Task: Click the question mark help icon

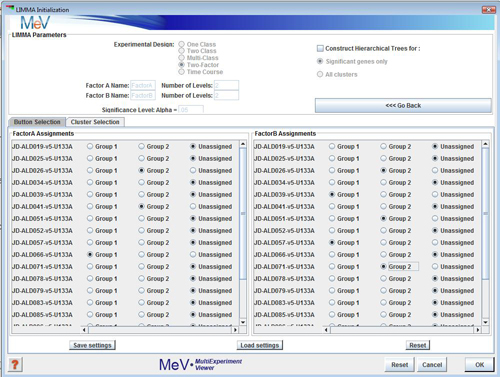Action: 15,364
